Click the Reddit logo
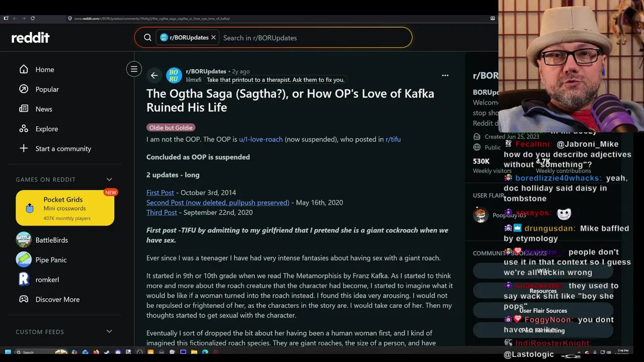 coord(31,38)
